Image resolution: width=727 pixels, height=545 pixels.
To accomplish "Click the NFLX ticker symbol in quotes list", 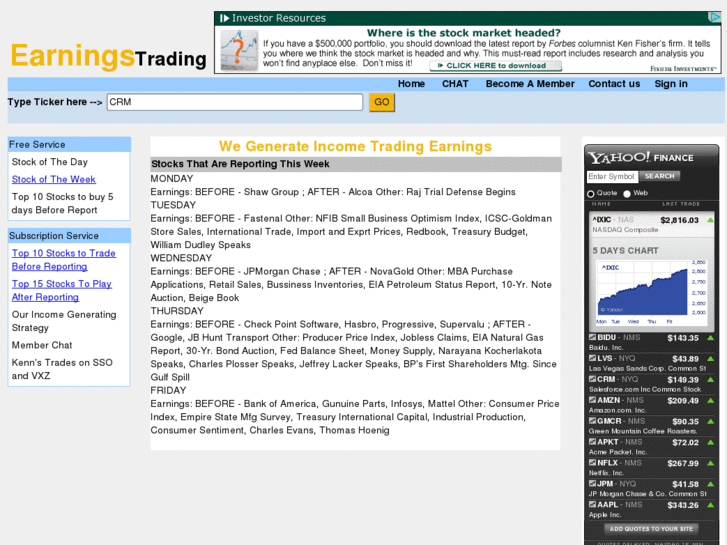I will click(607, 462).
